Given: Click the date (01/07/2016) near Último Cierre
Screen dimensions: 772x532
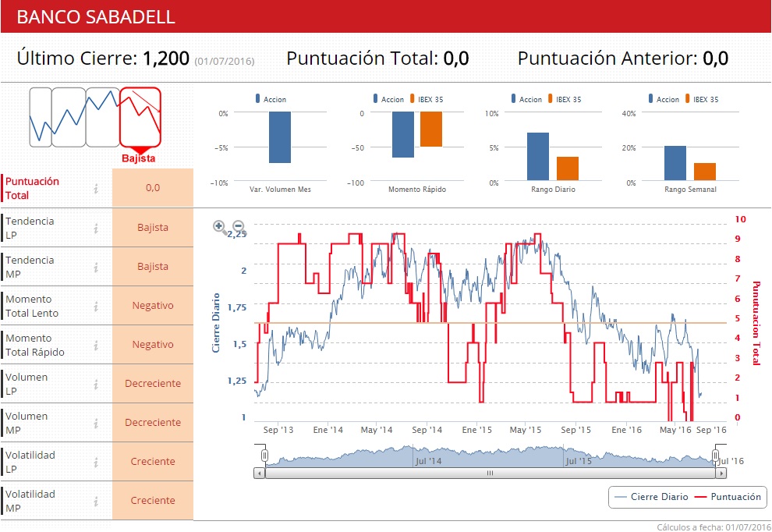Looking at the screenshot, I should [x=224, y=62].
